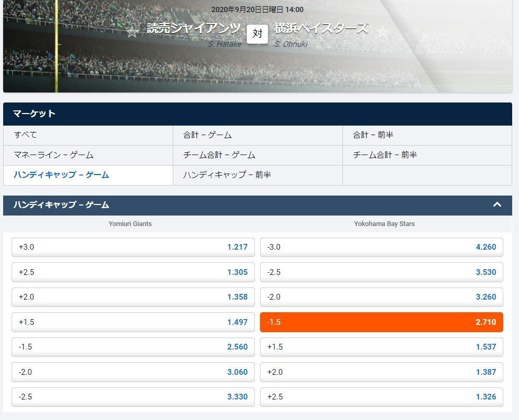Image resolution: width=519 pixels, height=420 pixels.
Task: Bet Giants -2.0 at 3.060
Action: (133, 372)
